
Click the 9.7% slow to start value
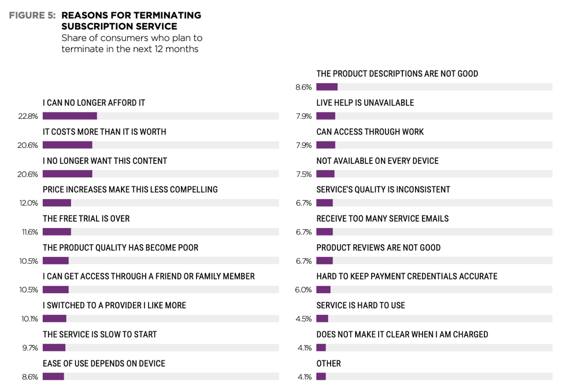click(29, 348)
